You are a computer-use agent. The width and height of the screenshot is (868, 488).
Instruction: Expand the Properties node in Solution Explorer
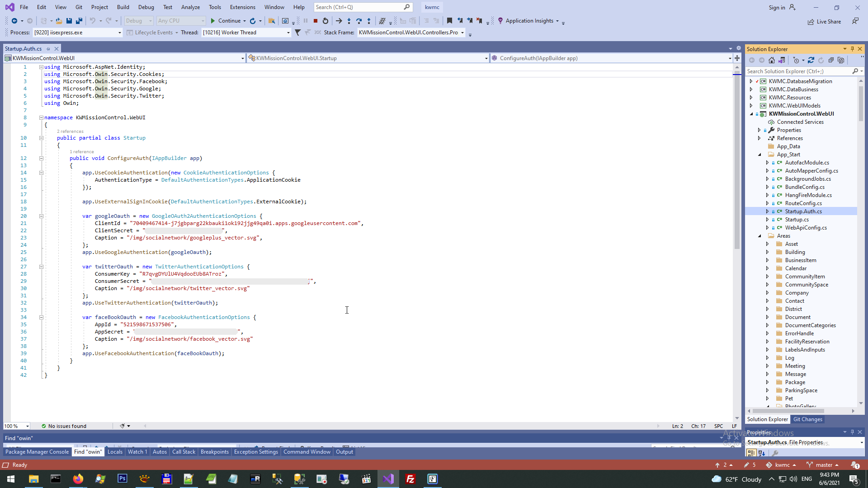759,130
